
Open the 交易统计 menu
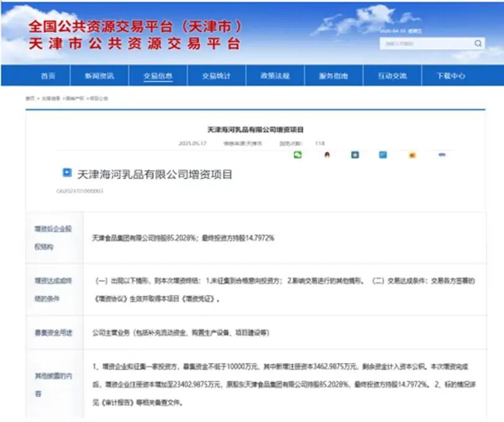(x=216, y=76)
